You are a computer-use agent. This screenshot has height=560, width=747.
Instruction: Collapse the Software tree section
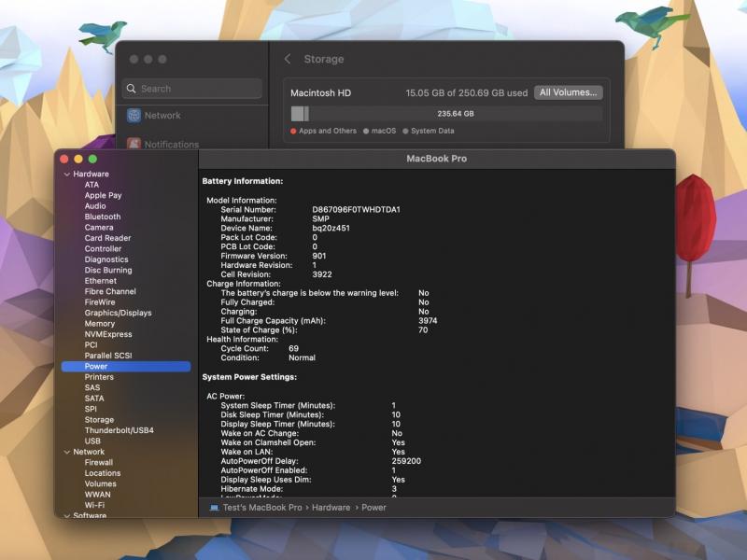coord(66,515)
